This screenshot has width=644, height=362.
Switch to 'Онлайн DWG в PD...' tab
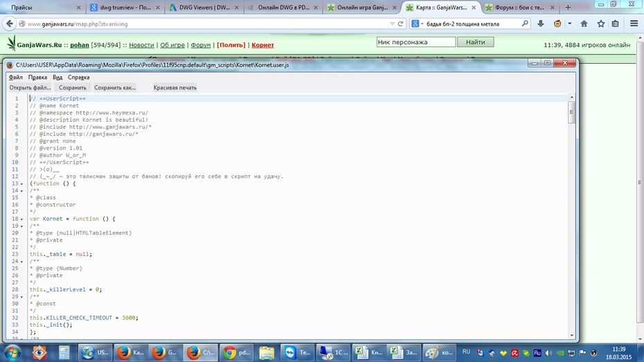(x=283, y=8)
